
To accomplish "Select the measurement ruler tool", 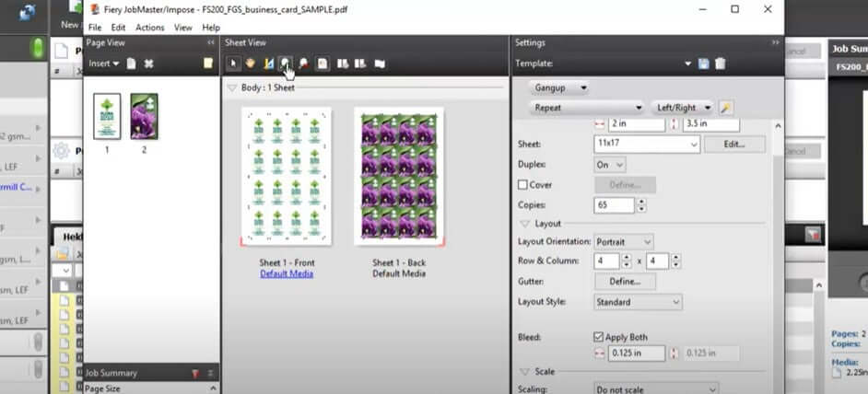I will tap(269, 64).
